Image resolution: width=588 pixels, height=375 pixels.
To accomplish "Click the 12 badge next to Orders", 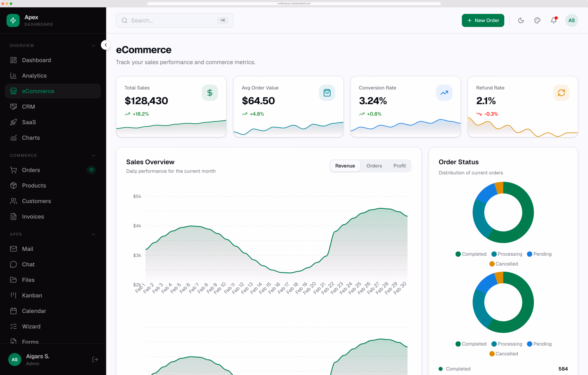I will (x=91, y=170).
